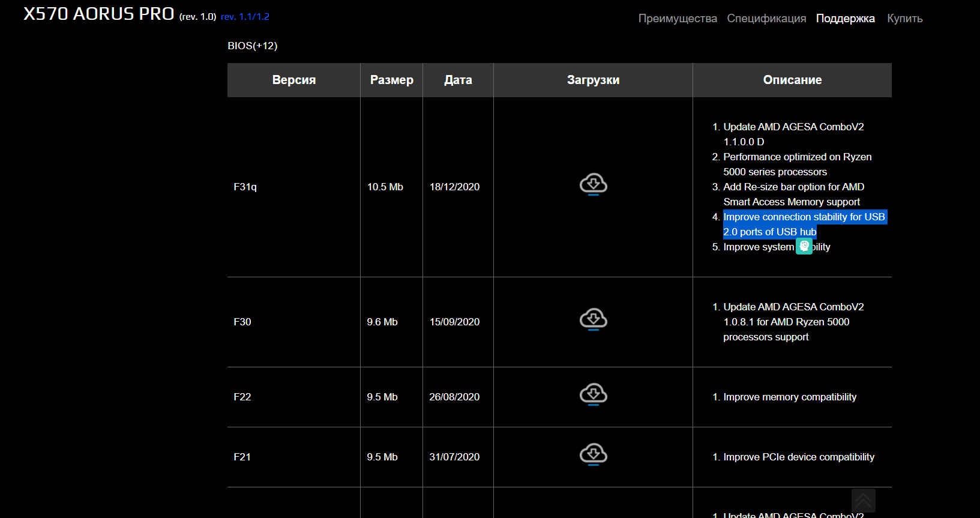Click the Загрузки column header
980x518 pixels.
tap(593, 80)
